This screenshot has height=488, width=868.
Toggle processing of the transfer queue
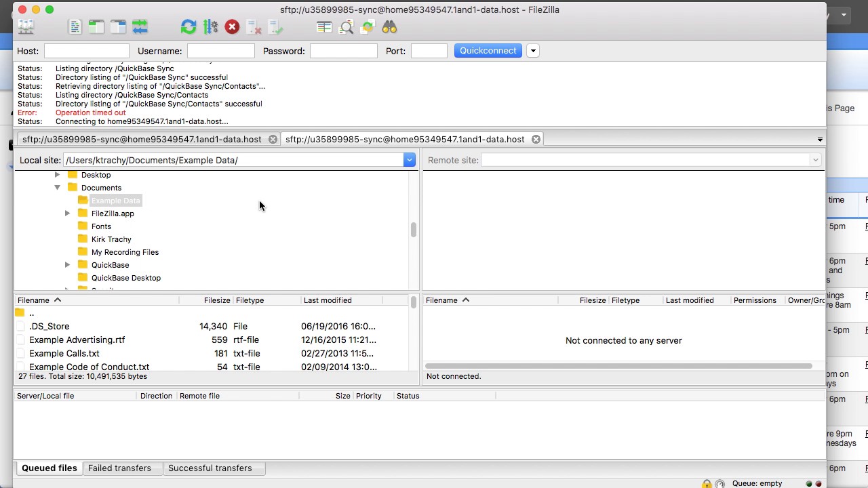pos(210,27)
